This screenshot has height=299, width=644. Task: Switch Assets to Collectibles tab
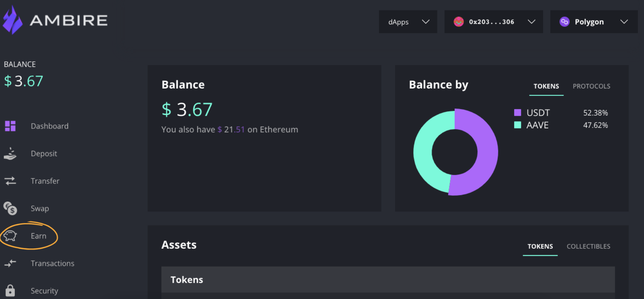pyautogui.click(x=588, y=246)
